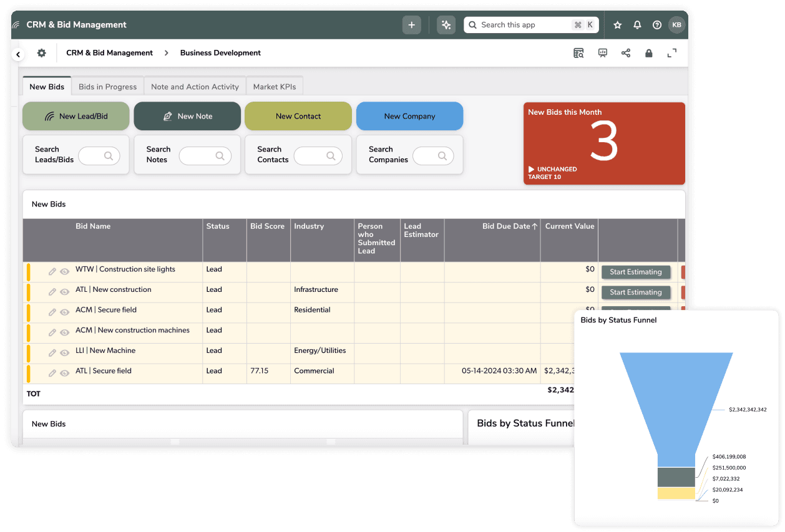Click the CRM & Bid Management breadcrumb
Image resolution: width=785 pixels, height=532 pixels.
pos(109,53)
